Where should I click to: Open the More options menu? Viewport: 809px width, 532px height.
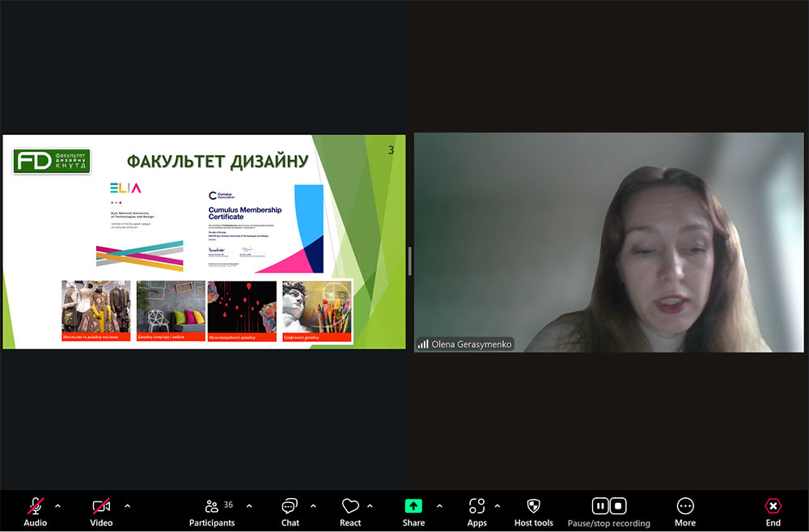(x=684, y=512)
